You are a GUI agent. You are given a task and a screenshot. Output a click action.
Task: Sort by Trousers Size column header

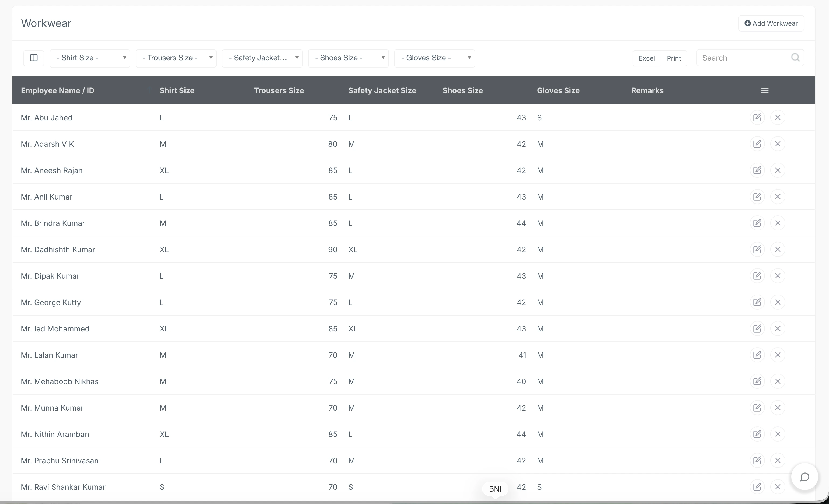point(279,90)
